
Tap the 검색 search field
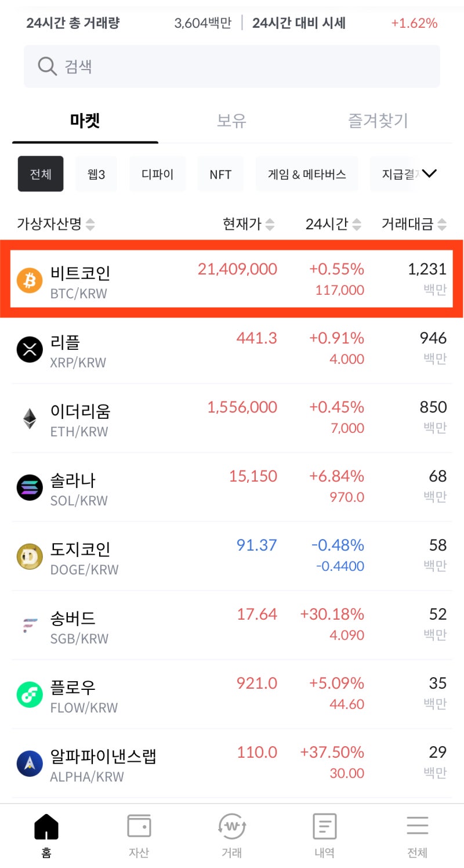pyautogui.click(x=232, y=66)
